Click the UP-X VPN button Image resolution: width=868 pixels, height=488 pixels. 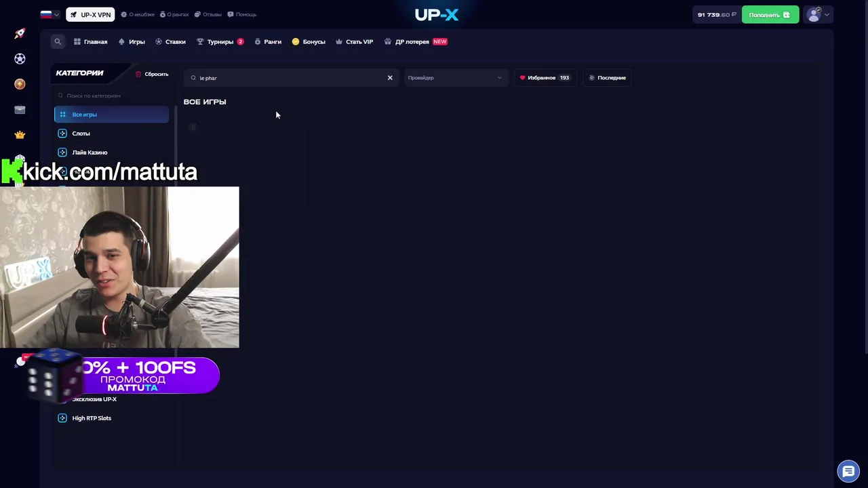pyautogui.click(x=90, y=14)
